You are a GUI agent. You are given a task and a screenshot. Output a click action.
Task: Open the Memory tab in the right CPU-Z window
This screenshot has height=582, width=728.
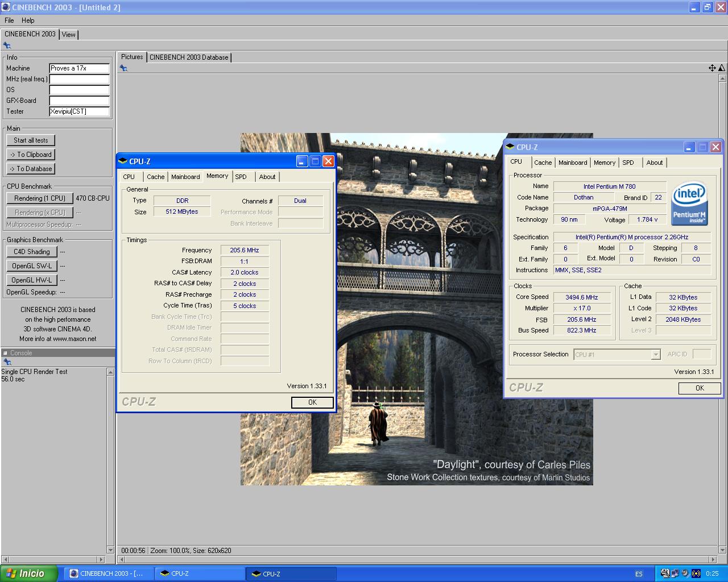[x=605, y=163]
